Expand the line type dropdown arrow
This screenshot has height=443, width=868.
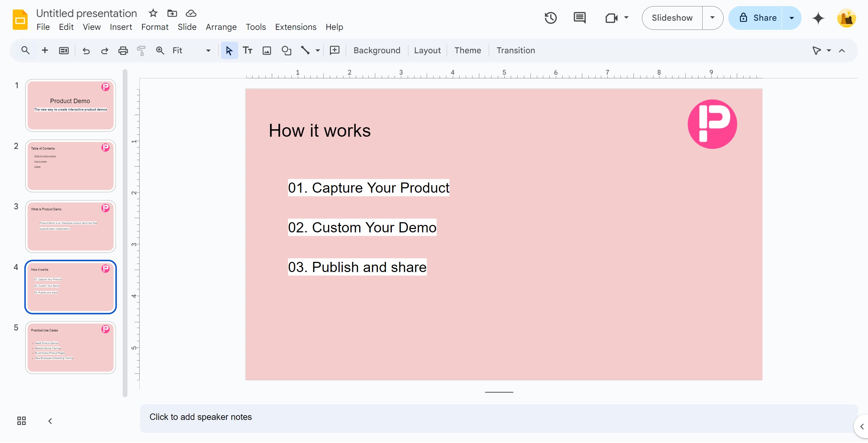(318, 51)
